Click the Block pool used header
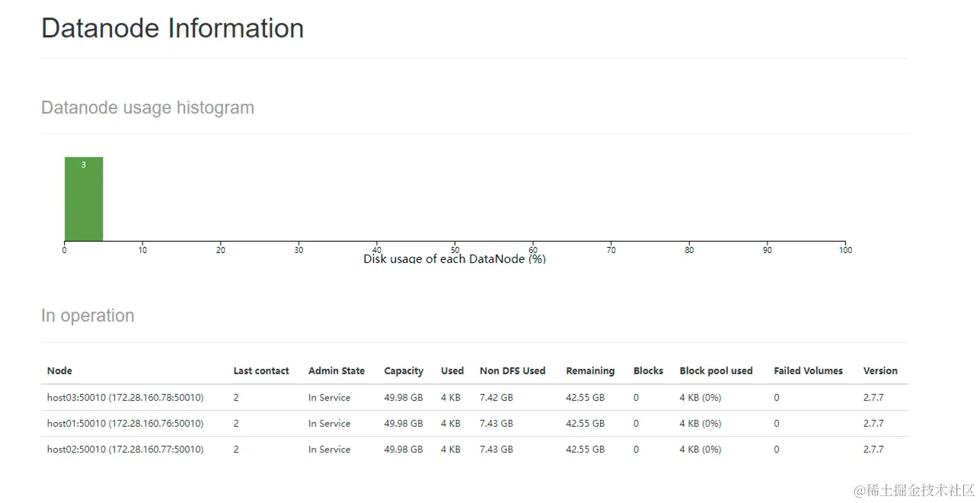The image size is (980, 503). tap(716, 371)
